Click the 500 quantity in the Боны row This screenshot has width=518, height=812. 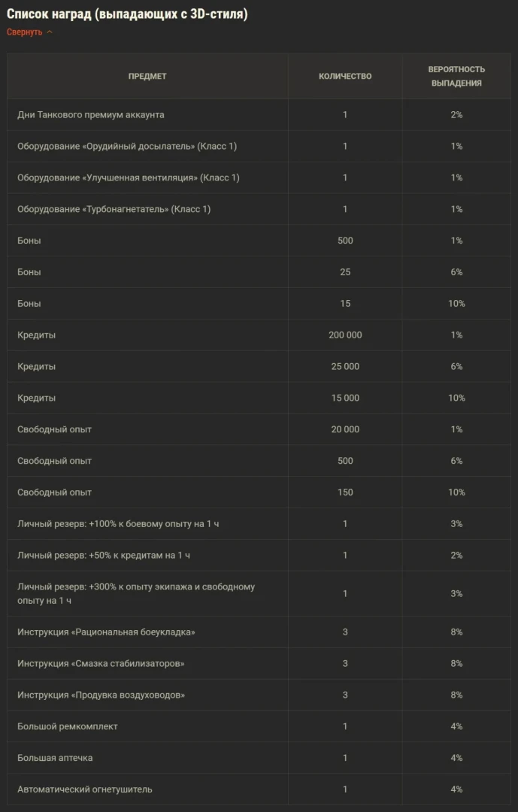coord(345,241)
